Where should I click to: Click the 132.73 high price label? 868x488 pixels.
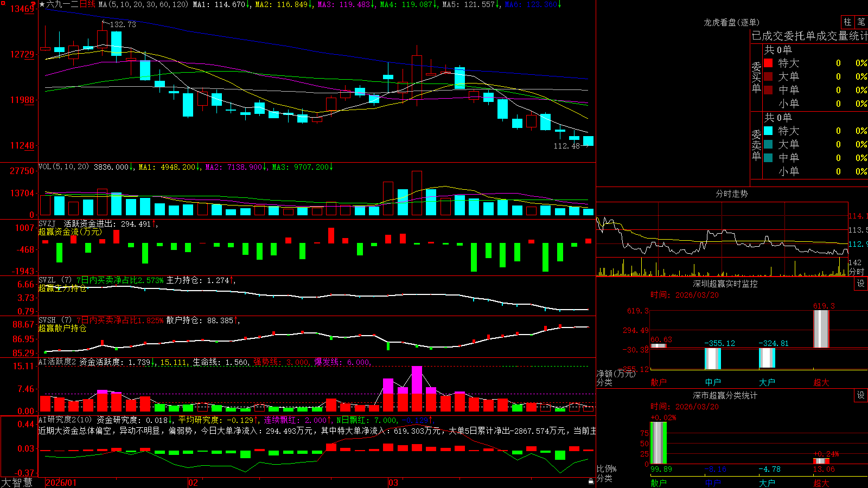(123, 24)
